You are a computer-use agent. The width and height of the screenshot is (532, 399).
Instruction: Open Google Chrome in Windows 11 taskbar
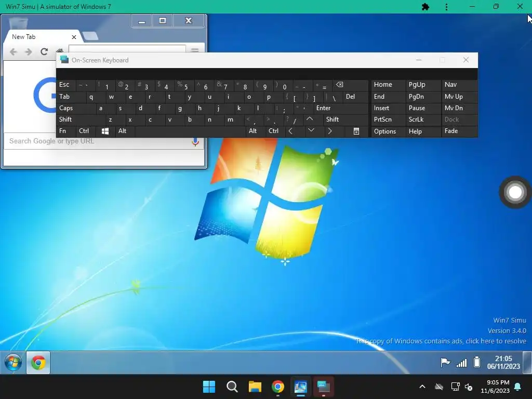[278, 387]
